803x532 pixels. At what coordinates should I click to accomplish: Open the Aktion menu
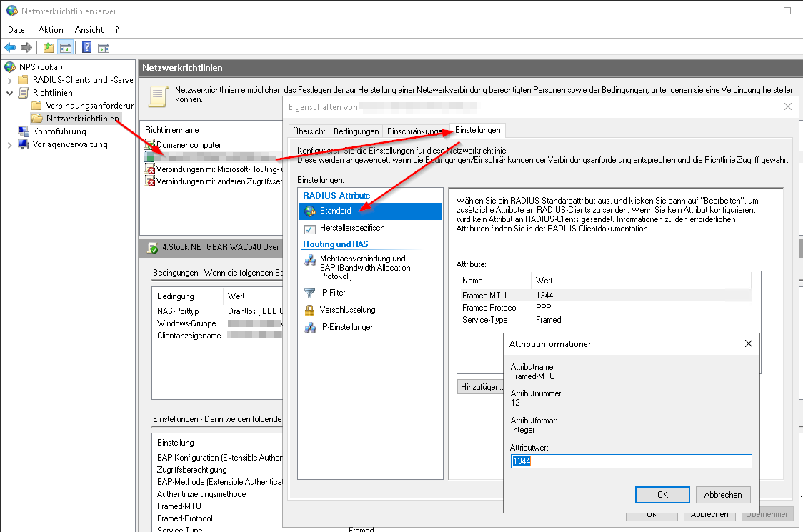(x=51, y=30)
